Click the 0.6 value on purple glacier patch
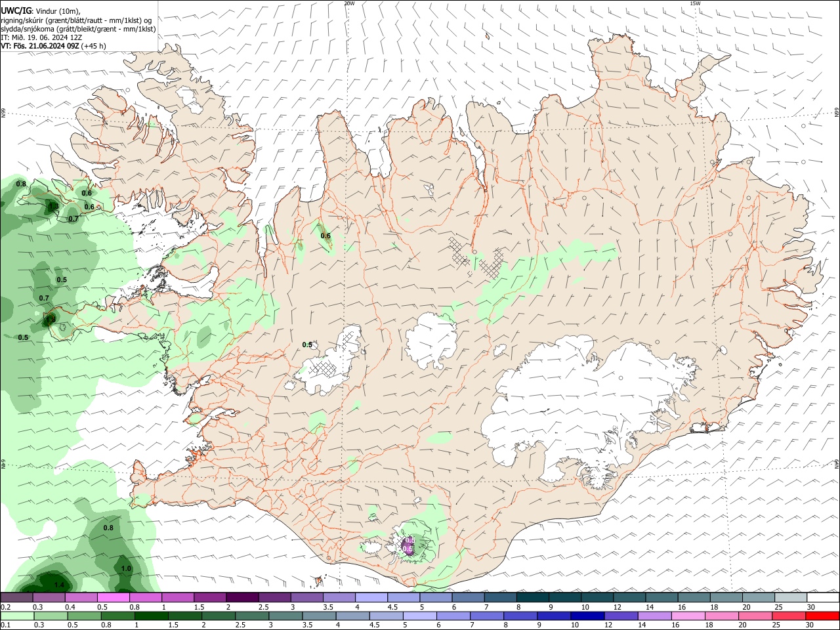 (x=408, y=549)
